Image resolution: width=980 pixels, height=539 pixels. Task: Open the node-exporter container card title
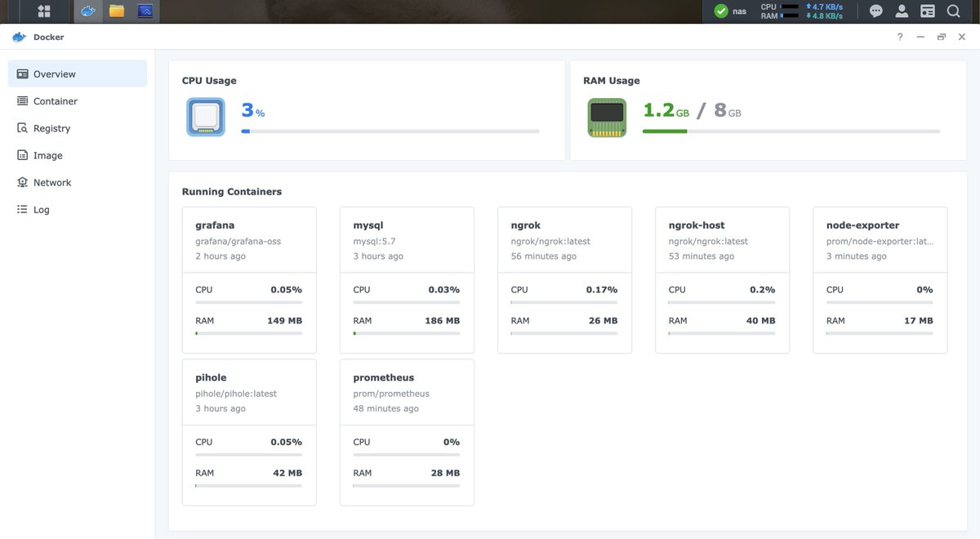[x=863, y=225]
